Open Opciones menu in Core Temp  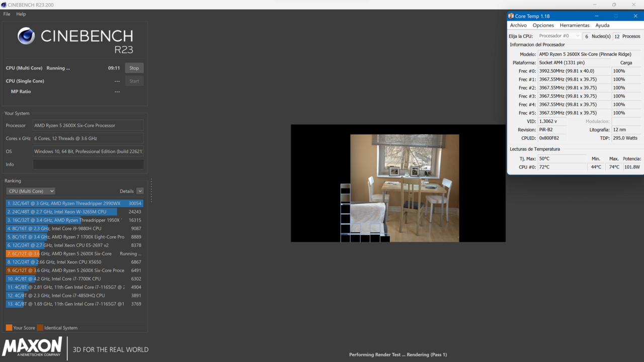tap(543, 25)
